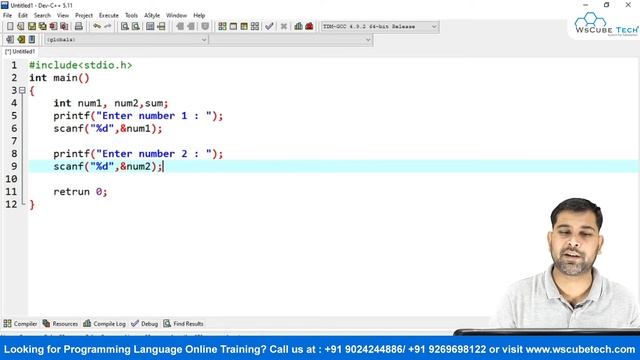This screenshot has height=360, width=640.
Task: Click the highlighted 'scanf("%d",&num2);' line
Action: pyautogui.click(x=108, y=167)
